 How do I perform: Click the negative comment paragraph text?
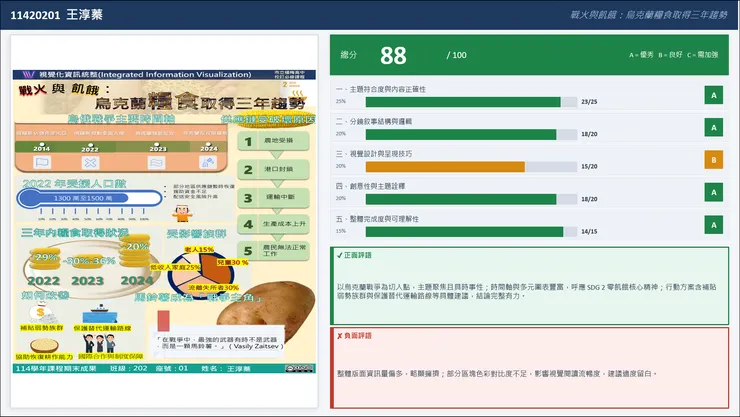click(x=497, y=374)
